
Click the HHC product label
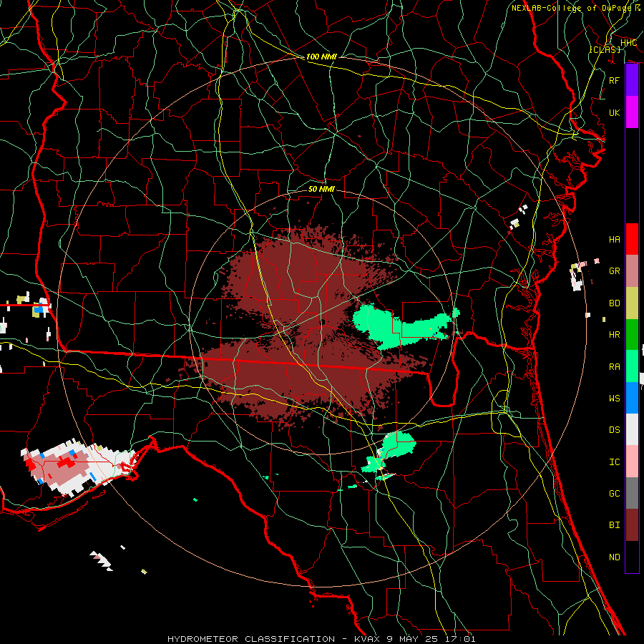(x=628, y=43)
